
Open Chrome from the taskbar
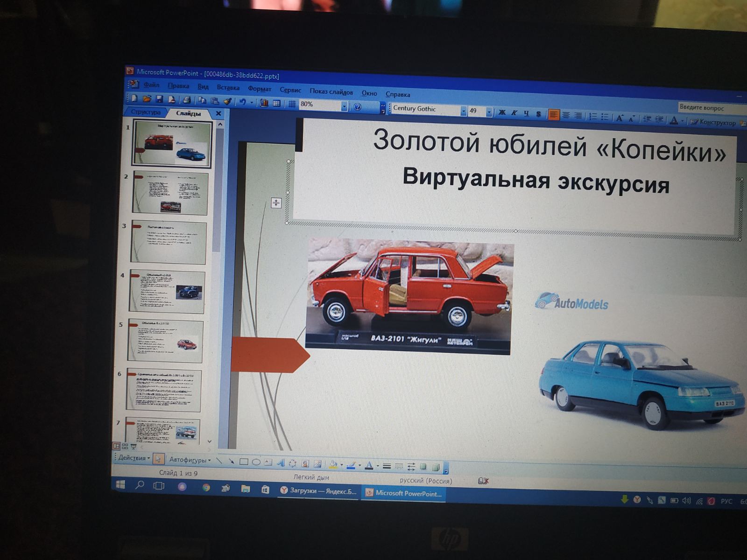click(206, 488)
